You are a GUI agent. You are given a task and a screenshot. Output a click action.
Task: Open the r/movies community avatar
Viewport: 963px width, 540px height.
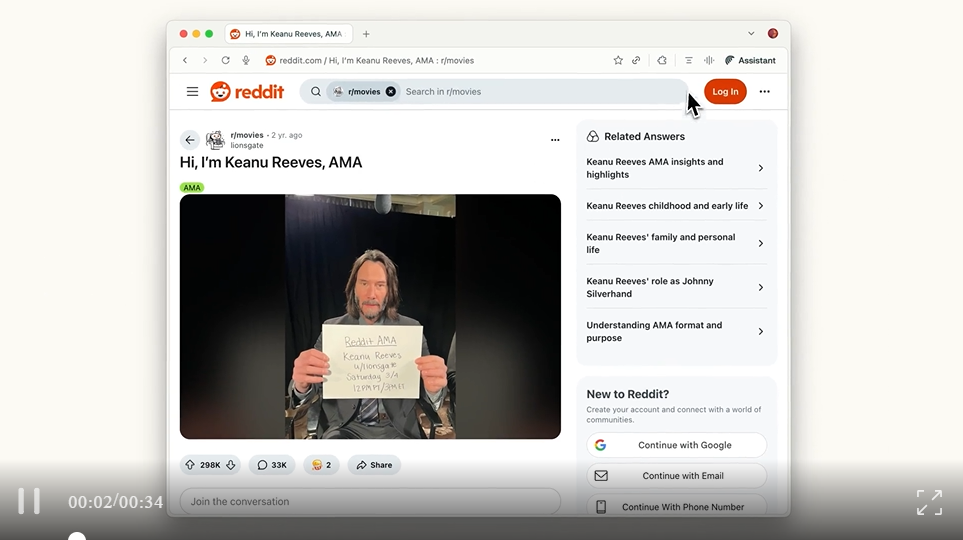(x=215, y=140)
